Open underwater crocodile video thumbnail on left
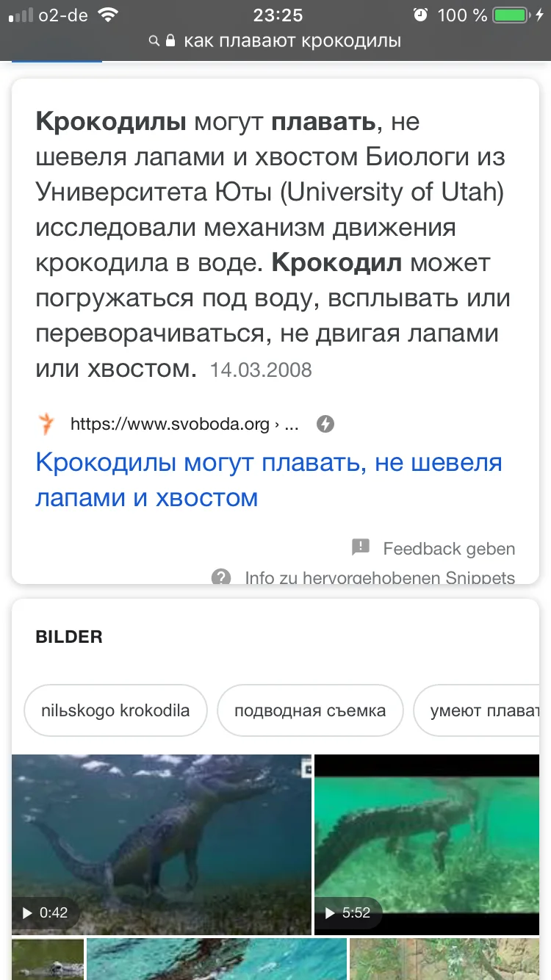This screenshot has height=980, width=551. click(x=162, y=844)
